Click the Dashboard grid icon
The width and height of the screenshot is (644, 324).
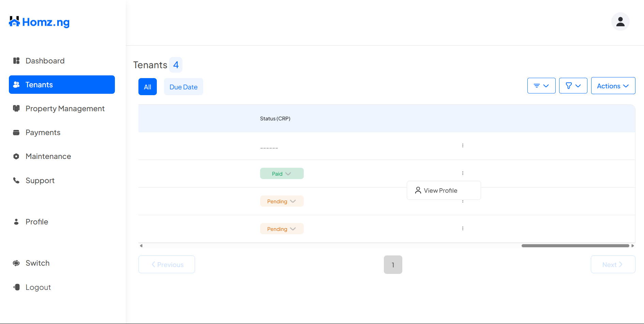coord(16,61)
